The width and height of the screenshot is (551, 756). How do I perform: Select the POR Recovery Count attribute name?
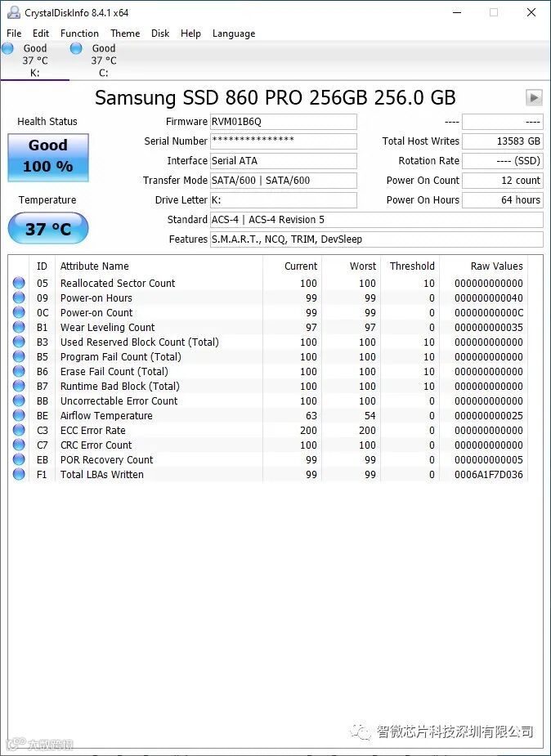coord(106,459)
